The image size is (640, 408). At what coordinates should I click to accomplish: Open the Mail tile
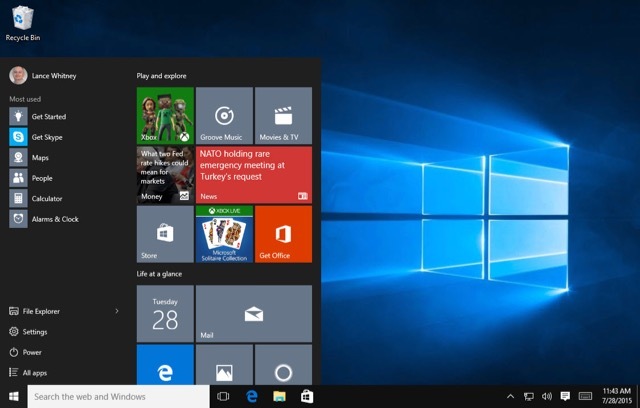point(253,312)
